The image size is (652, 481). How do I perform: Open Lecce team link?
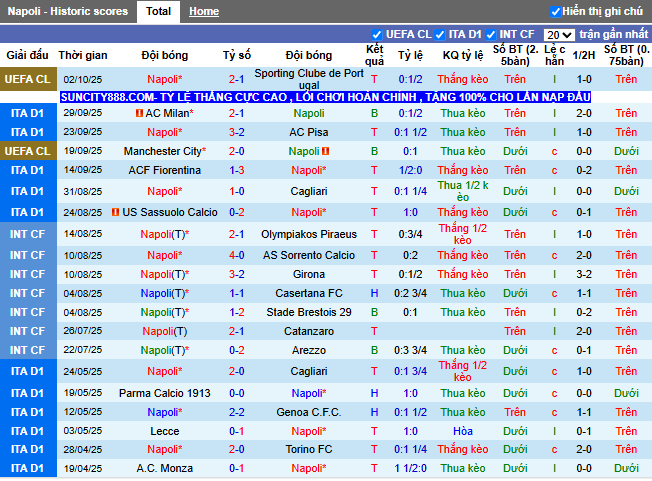(165, 432)
